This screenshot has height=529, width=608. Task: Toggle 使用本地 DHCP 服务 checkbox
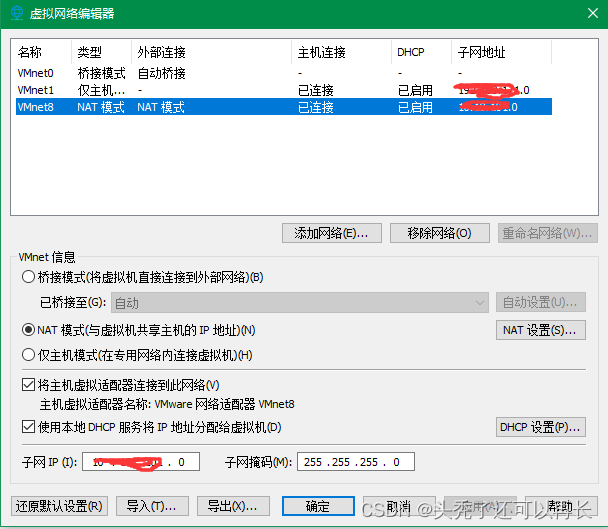click(x=28, y=427)
